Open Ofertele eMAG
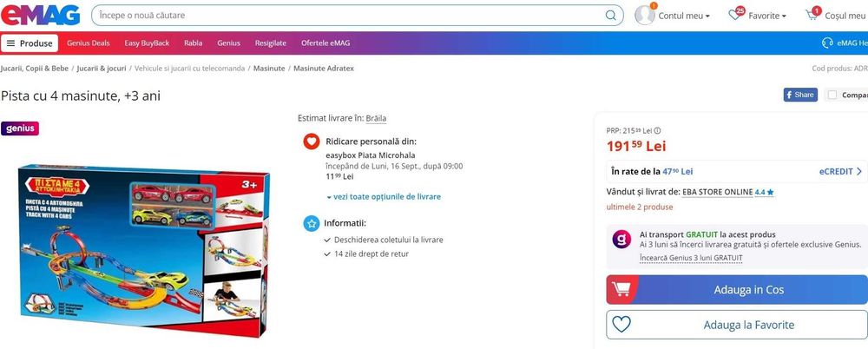This screenshot has width=868, height=349. point(325,43)
